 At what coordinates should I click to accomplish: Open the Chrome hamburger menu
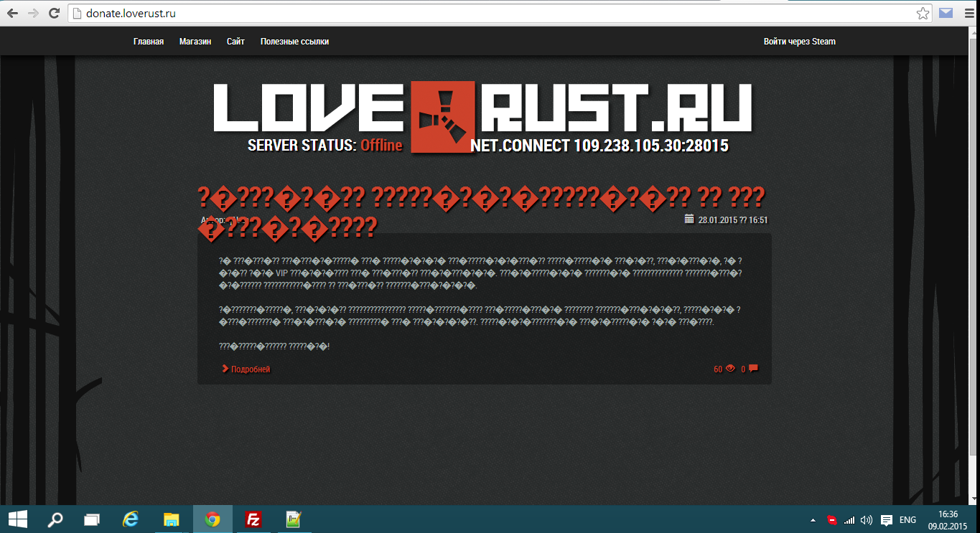coord(968,13)
